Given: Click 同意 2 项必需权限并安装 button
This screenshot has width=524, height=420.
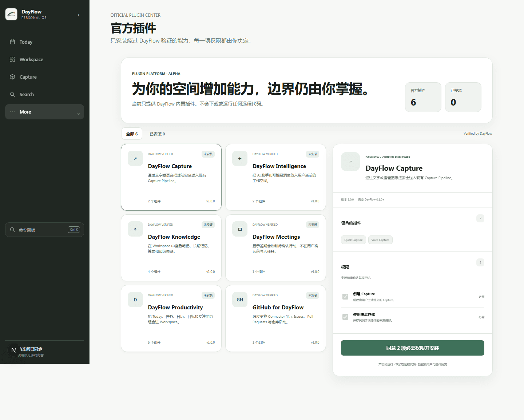Looking at the screenshot, I should (413, 348).
